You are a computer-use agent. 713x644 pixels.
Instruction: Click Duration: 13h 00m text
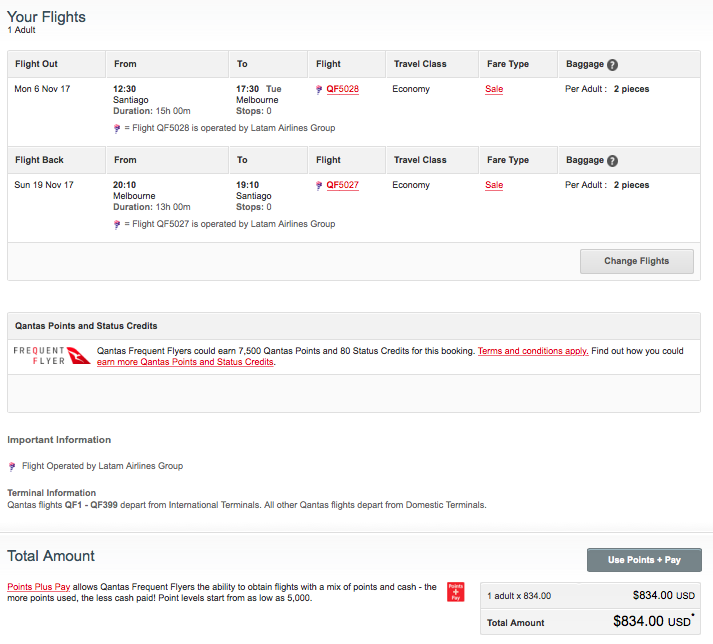coord(152,207)
